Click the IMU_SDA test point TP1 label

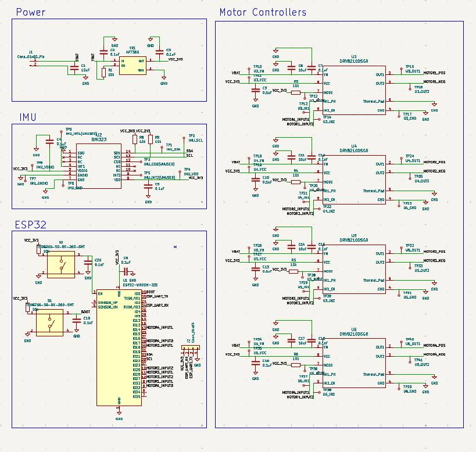point(173,149)
